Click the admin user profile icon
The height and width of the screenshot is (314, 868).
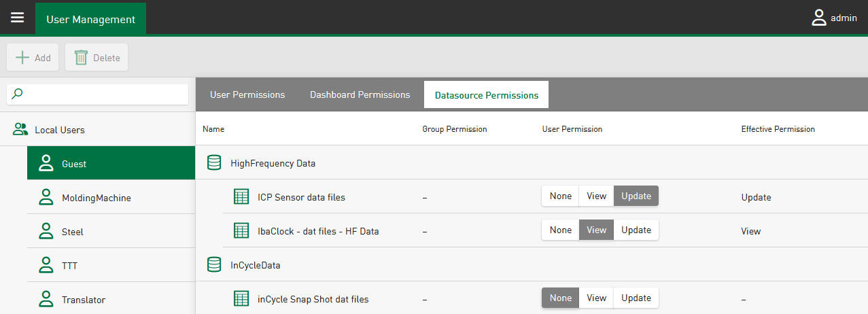pyautogui.click(x=818, y=18)
